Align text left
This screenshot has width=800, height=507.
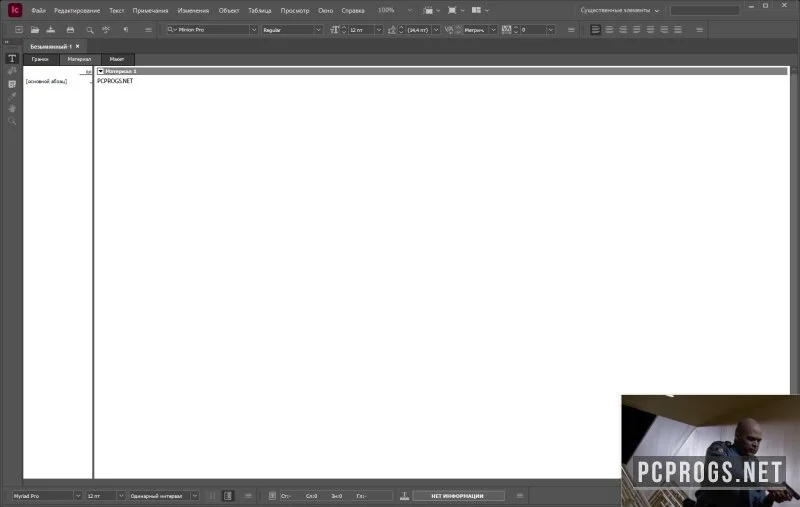tap(595, 30)
